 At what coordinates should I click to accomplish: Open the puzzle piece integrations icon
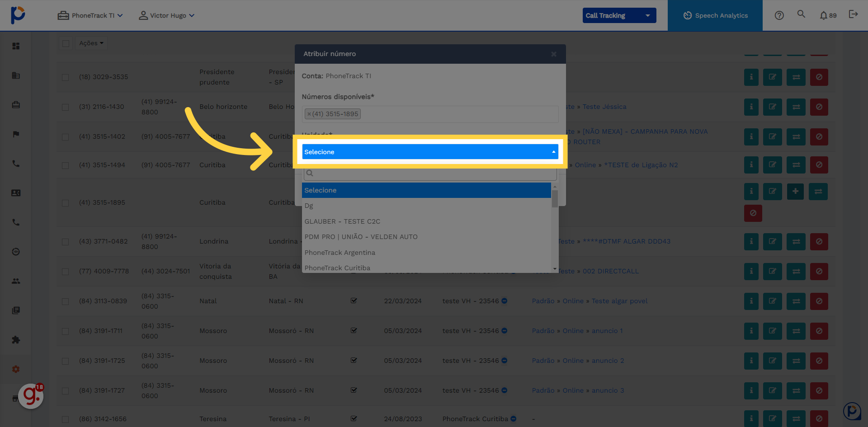(16, 340)
